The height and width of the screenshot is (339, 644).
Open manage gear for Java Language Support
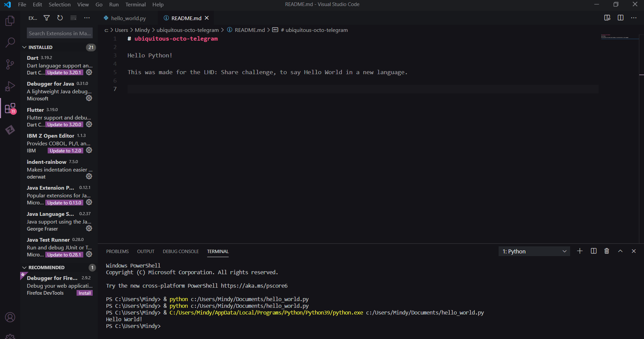pos(89,228)
